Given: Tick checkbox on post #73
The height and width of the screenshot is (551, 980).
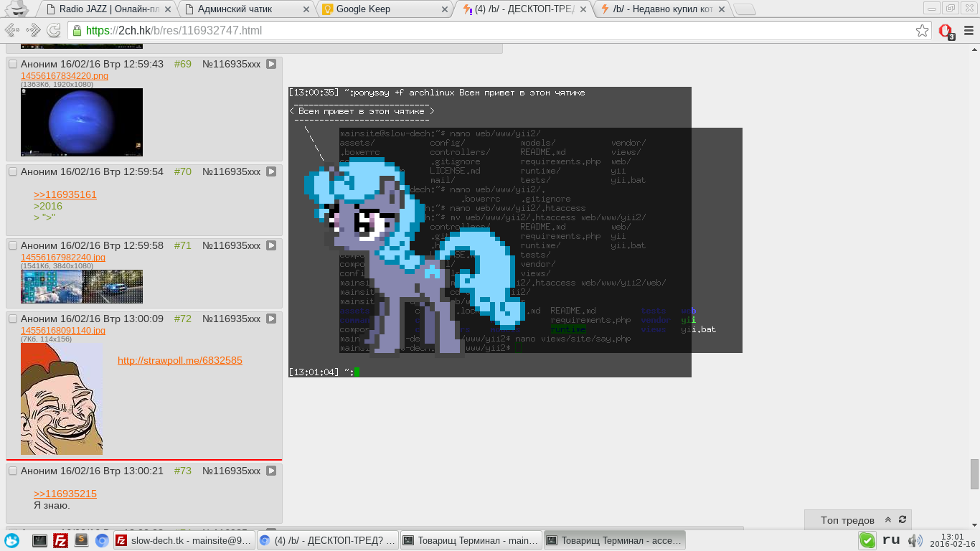Looking at the screenshot, I should pos(12,471).
